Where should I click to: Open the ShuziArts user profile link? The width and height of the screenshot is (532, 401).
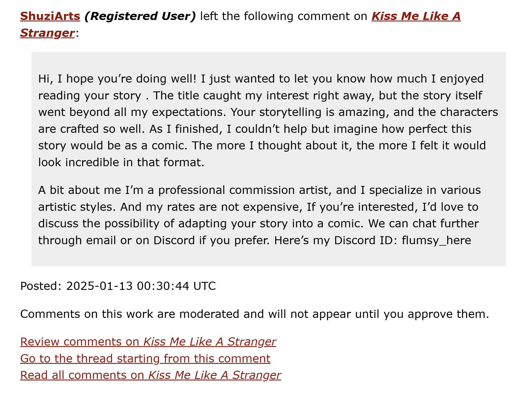pyautogui.click(x=50, y=16)
